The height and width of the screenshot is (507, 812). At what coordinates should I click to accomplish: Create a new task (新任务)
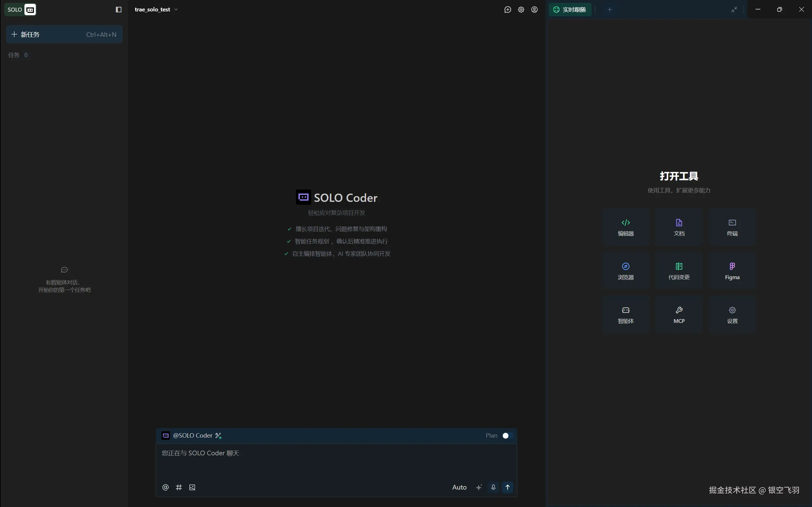[x=64, y=34]
